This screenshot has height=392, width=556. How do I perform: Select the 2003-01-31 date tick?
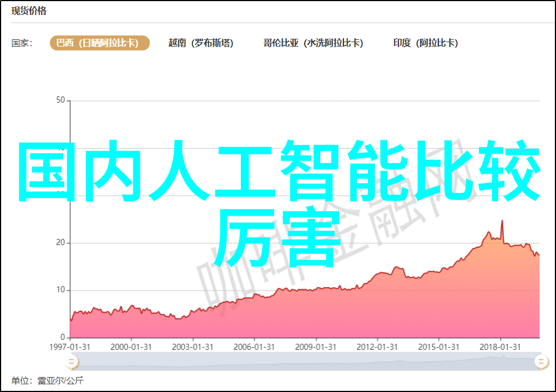[193, 347]
